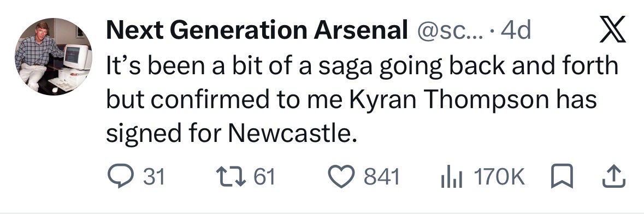Click the X logo in the corner
This screenshot has height=214, width=644.
(612, 29)
